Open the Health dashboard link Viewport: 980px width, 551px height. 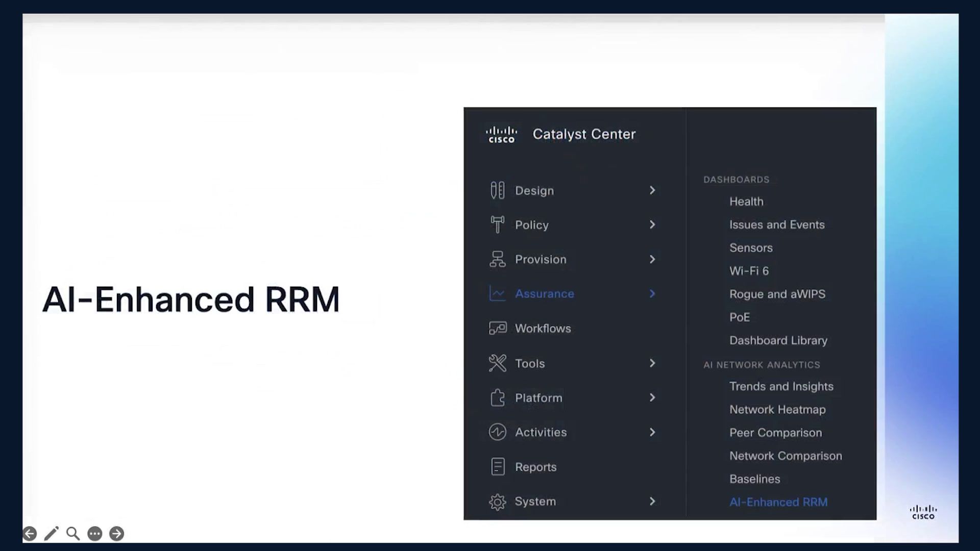pyautogui.click(x=746, y=202)
